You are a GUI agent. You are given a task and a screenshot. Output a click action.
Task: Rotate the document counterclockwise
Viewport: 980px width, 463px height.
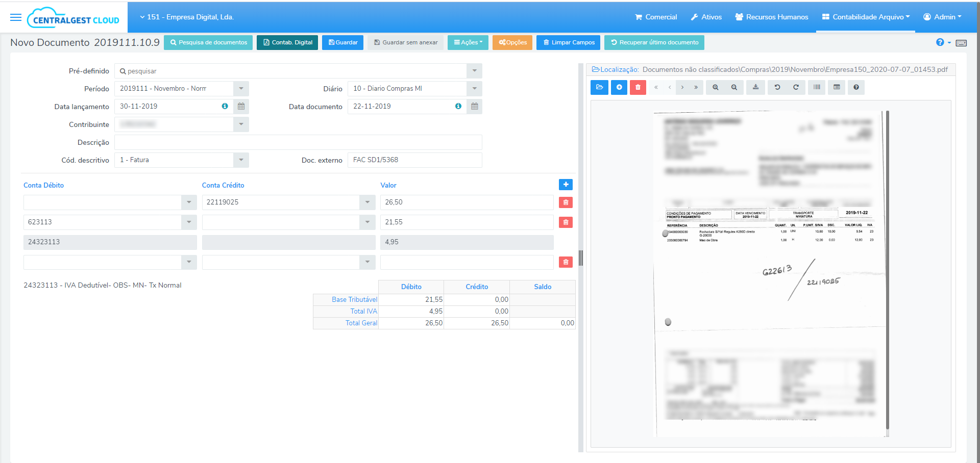[777, 87]
